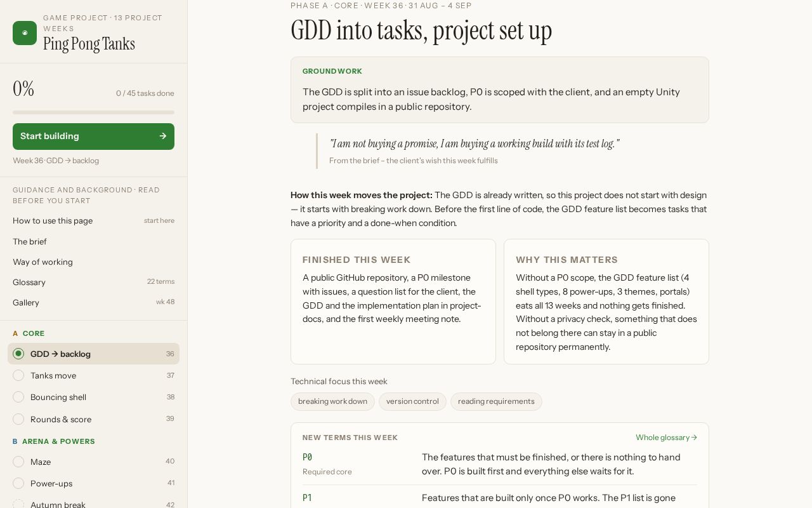This screenshot has height=508, width=812.
Task: Click the P0 glossary term
Action: [307, 457]
